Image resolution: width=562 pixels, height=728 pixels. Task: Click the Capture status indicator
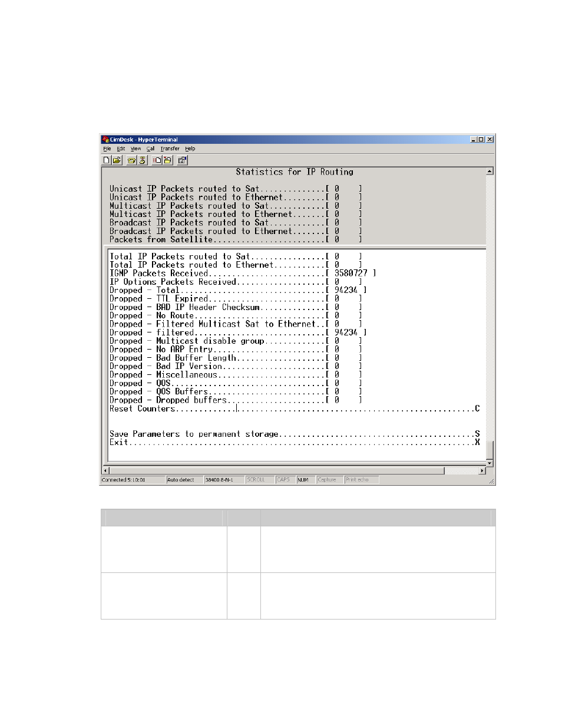point(329,480)
